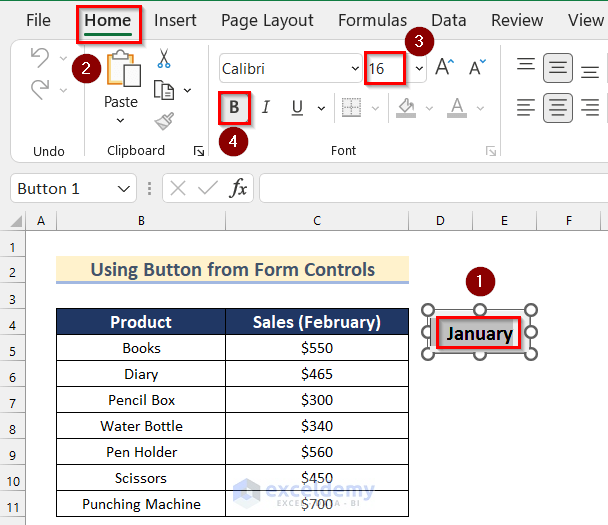Select the Punching Machine cell
The width and height of the screenshot is (608, 525).
(x=141, y=504)
